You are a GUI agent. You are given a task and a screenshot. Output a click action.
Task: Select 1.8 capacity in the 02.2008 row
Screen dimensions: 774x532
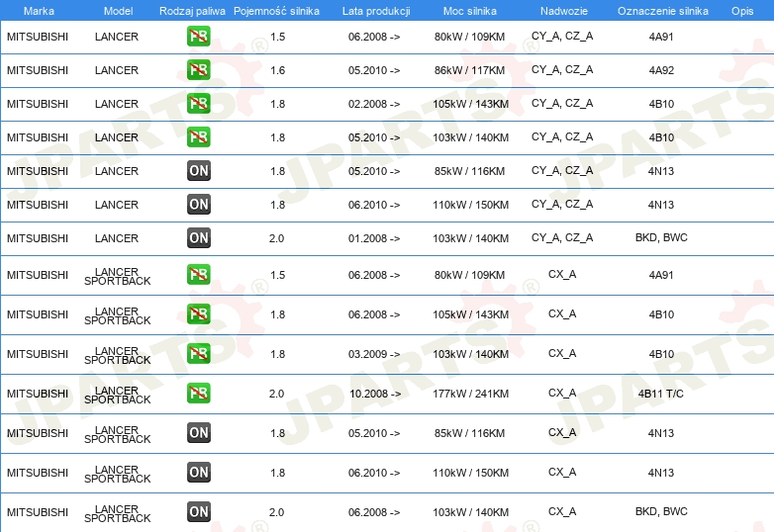click(277, 104)
